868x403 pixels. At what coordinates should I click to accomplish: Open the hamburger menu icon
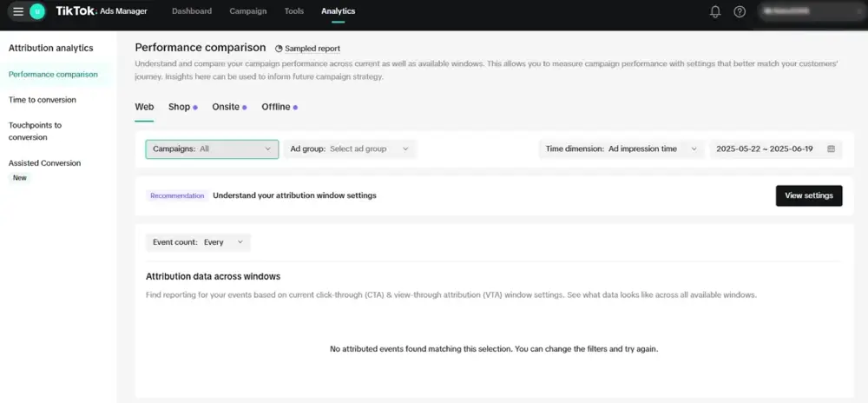18,11
